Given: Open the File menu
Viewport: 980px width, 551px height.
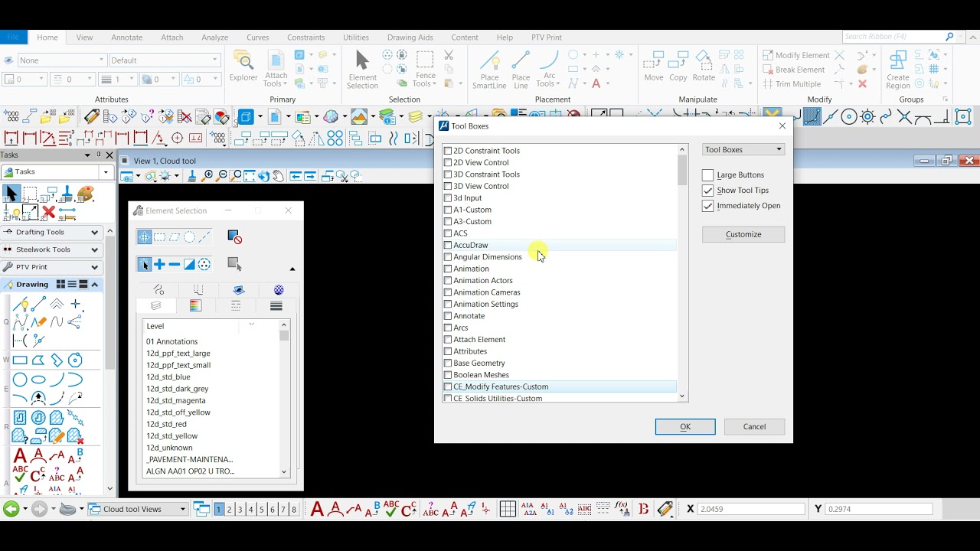Looking at the screenshot, I should 13,37.
